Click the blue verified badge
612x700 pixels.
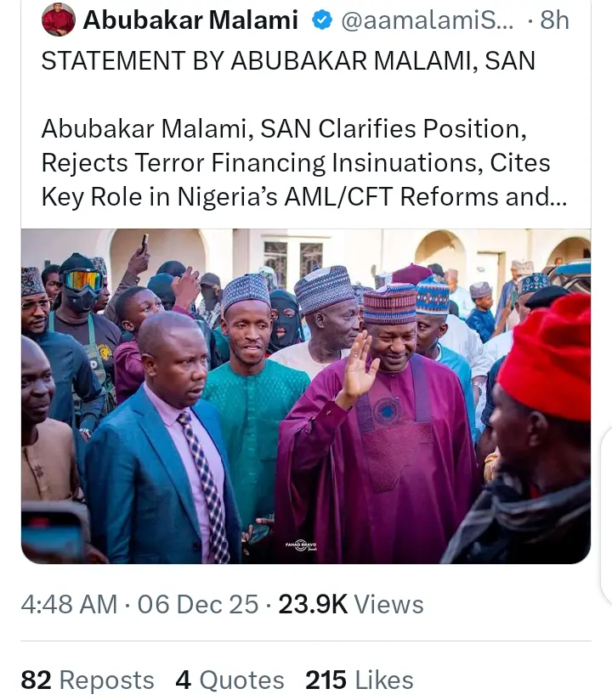[320, 21]
